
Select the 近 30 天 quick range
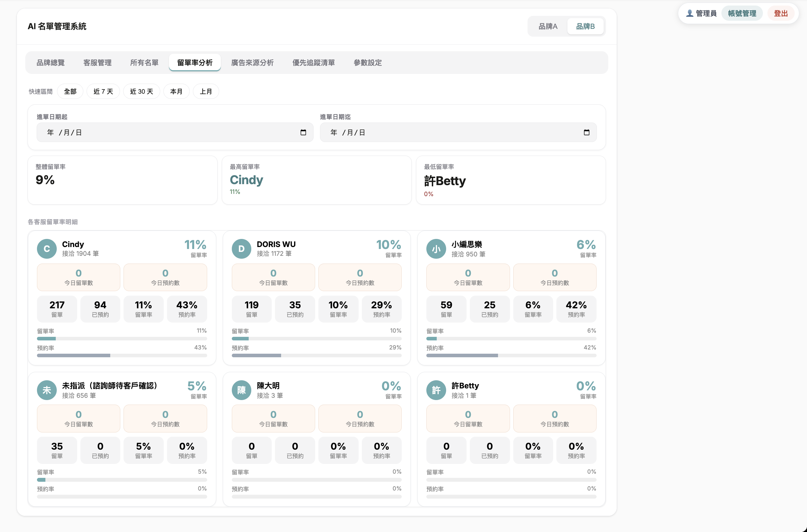(x=141, y=92)
